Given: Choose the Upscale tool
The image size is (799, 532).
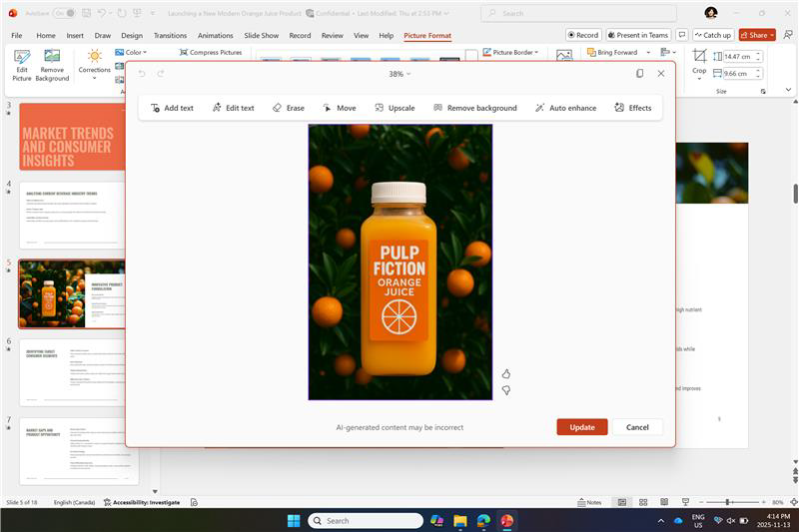Looking at the screenshot, I should tap(395, 108).
